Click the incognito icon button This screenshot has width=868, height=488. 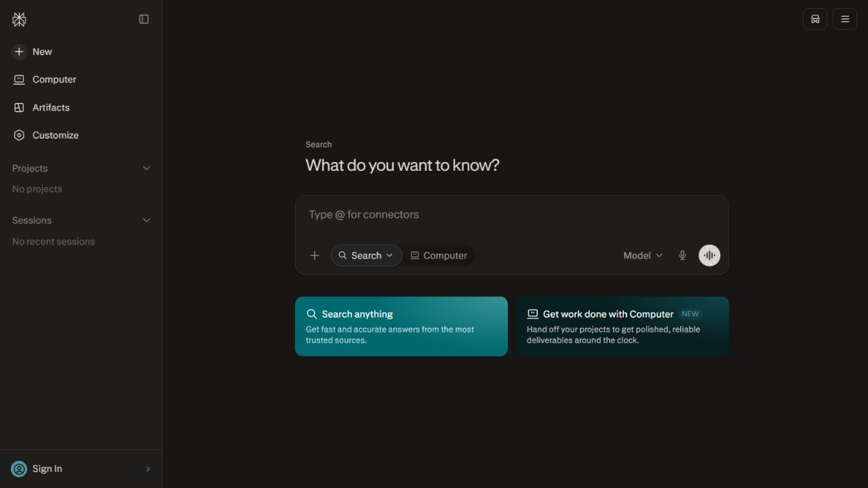click(815, 19)
